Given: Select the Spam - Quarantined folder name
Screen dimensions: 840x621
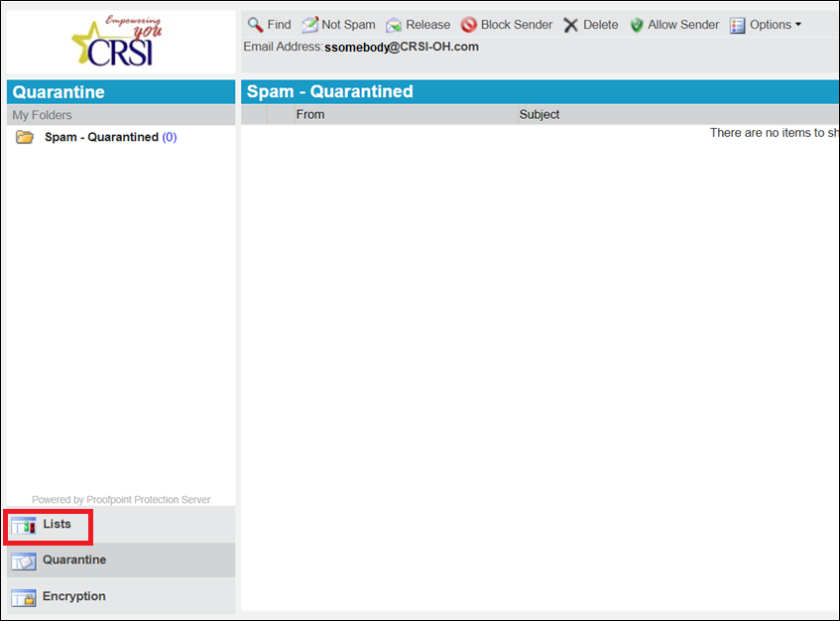Looking at the screenshot, I should click(101, 137).
